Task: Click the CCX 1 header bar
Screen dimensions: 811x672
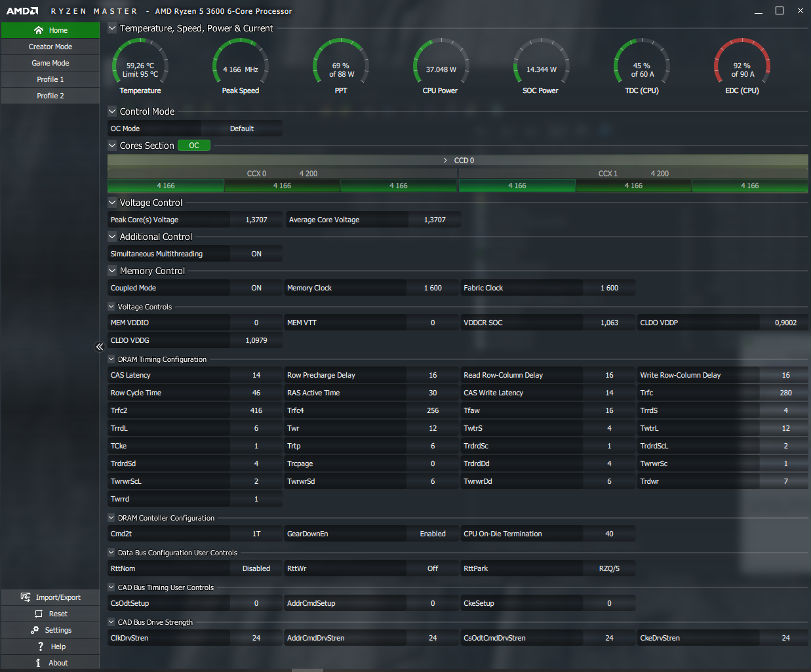Action: (x=633, y=174)
